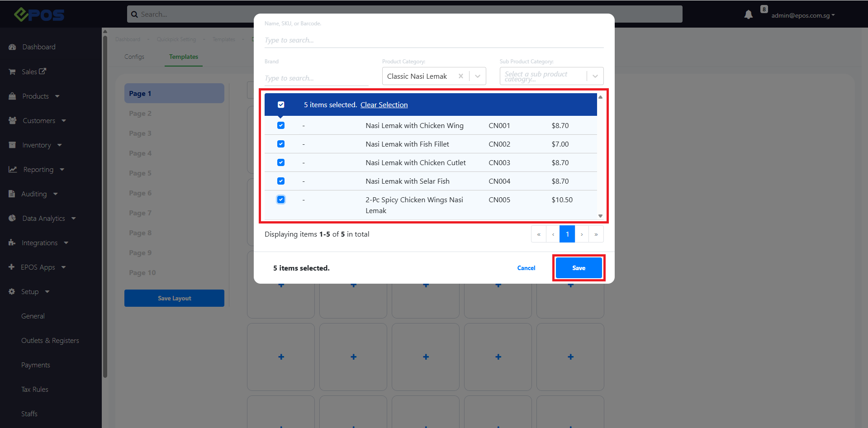
Task: Click the Reporting chart icon
Action: click(13, 169)
